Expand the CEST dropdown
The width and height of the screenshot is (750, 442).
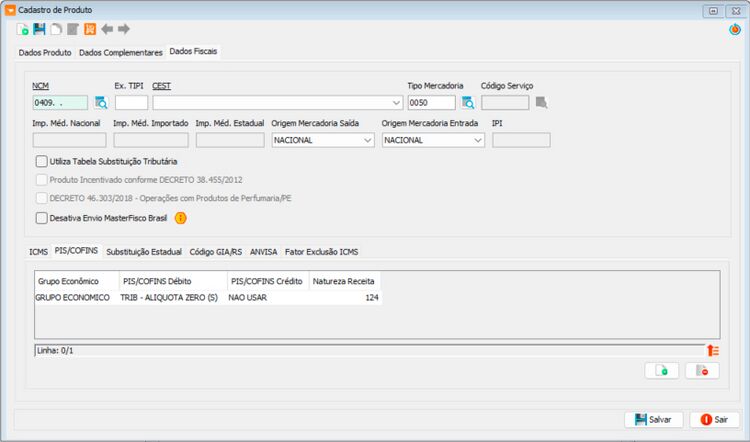pyautogui.click(x=396, y=102)
